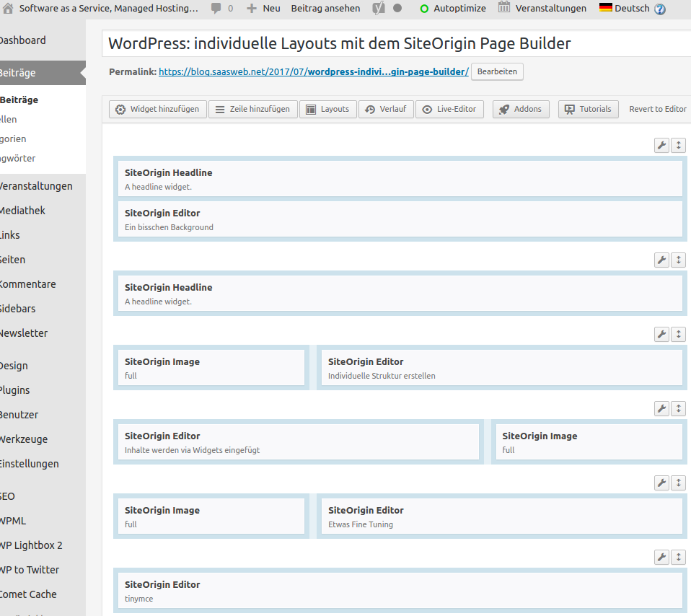Select Beiträge main sidebar menu
691x616 pixels.
click(43, 73)
